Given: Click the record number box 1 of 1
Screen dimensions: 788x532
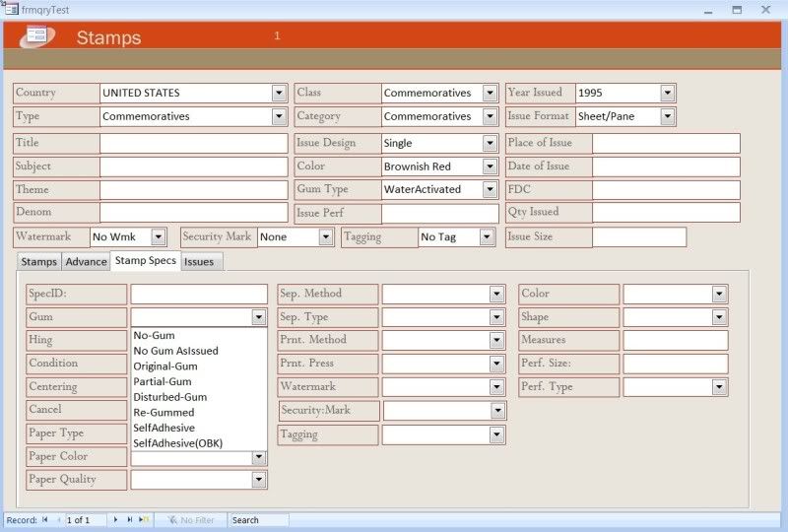Looking at the screenshot, I should [86, 520].
